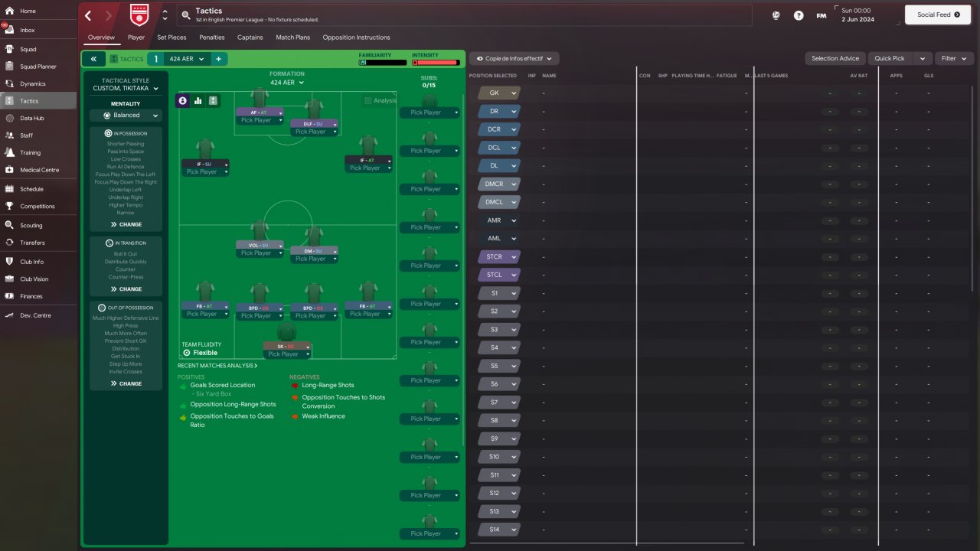Open the Mentality Balanced dropdown
The height and width of the screenshot is (551, 980).
point(126,116)
